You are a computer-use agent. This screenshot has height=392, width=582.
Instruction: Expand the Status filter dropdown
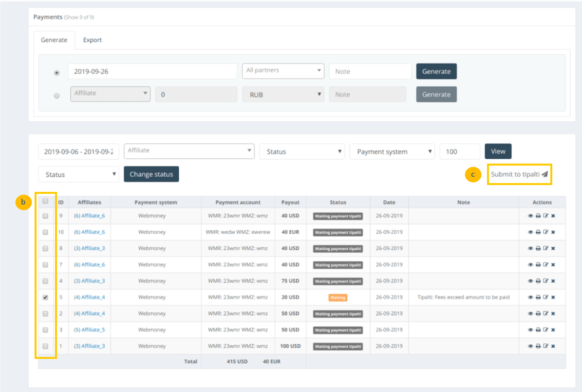302,151
